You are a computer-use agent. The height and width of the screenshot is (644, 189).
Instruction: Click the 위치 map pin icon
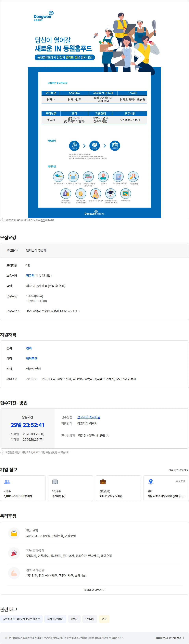tap(151, 481)
